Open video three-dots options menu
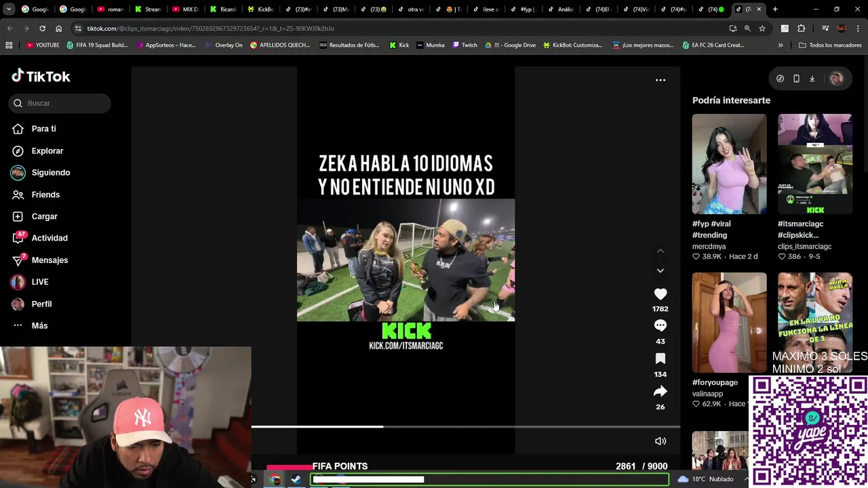 660,80
